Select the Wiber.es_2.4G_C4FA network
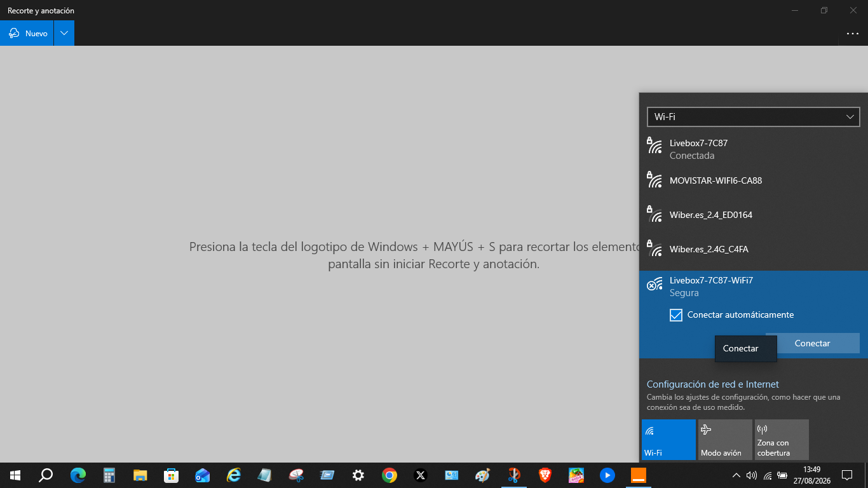This screenshot has height=488, width=868. (x=754, y=249)
